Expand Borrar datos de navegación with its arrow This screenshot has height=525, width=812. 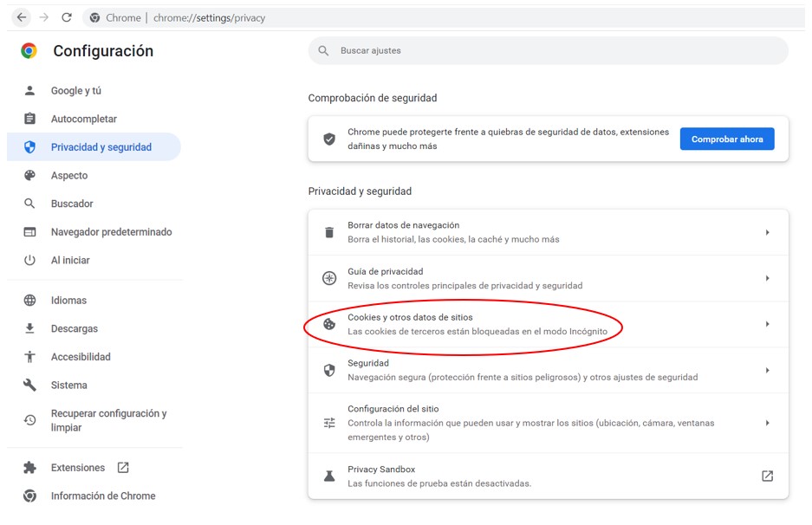[767, 232]
